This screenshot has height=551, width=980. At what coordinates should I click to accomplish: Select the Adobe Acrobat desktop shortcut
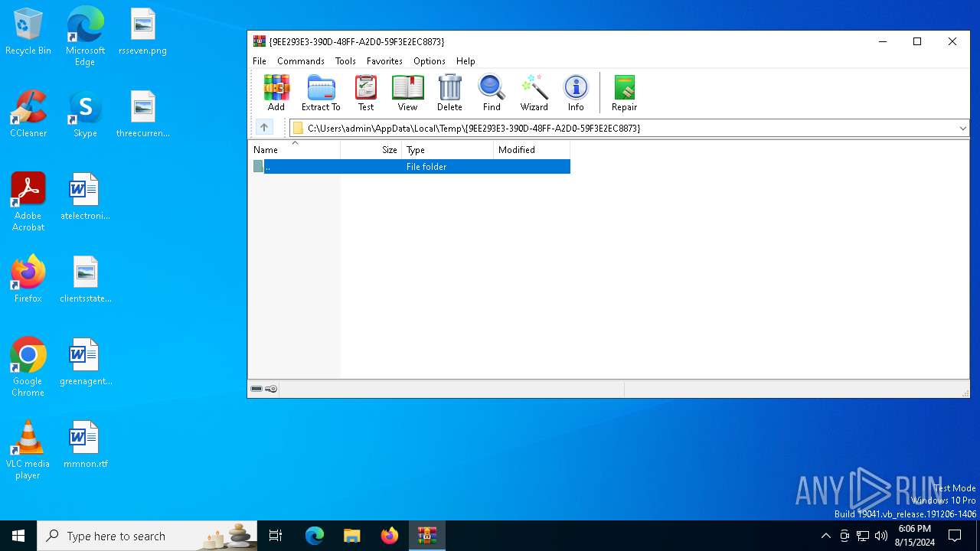[28, 201]
